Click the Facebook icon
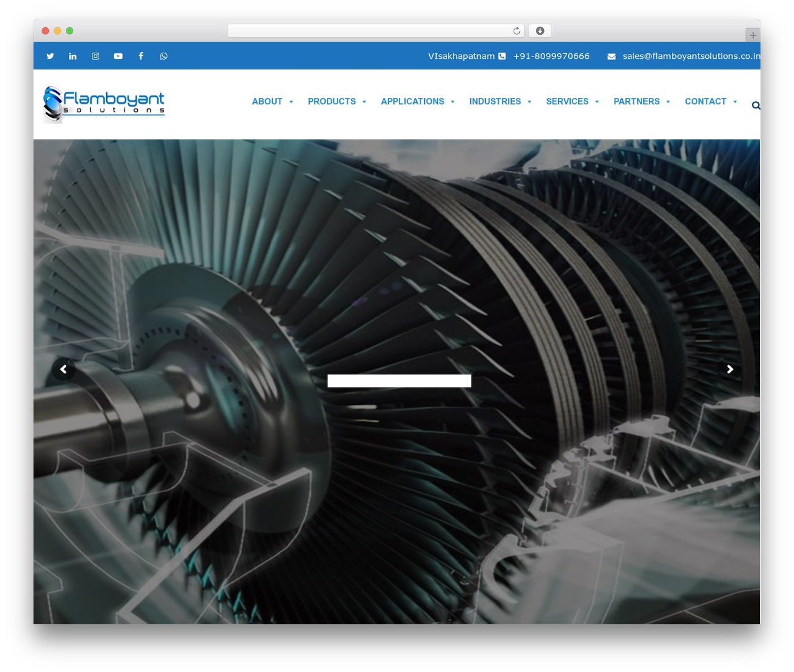The image size is (794, 672). pos(141,56)
